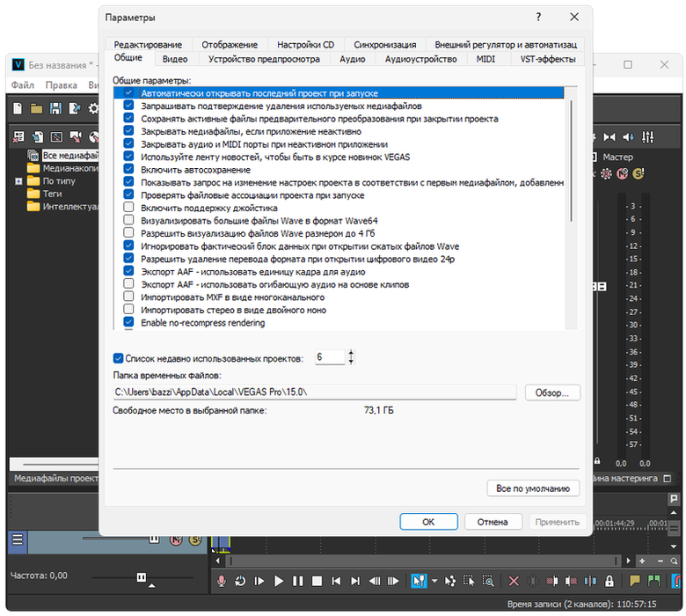This screenshot has height=616, width=686.
Task: Click the Pause button in the transport bar
Action: coord(298,581)
